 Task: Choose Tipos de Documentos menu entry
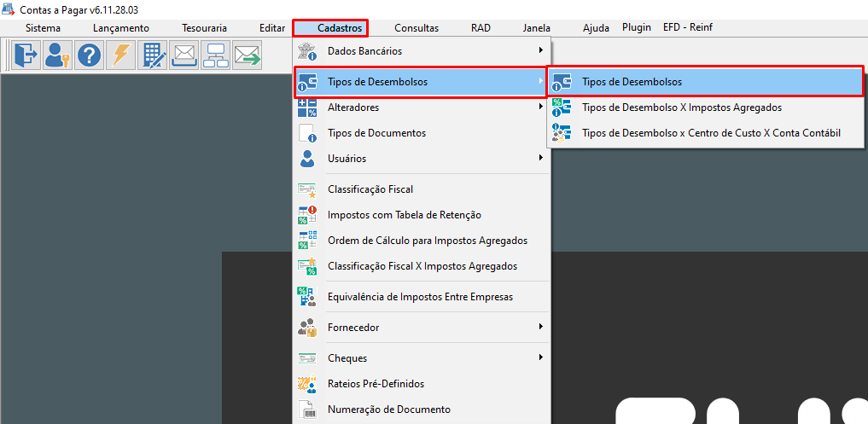point(422,133)
